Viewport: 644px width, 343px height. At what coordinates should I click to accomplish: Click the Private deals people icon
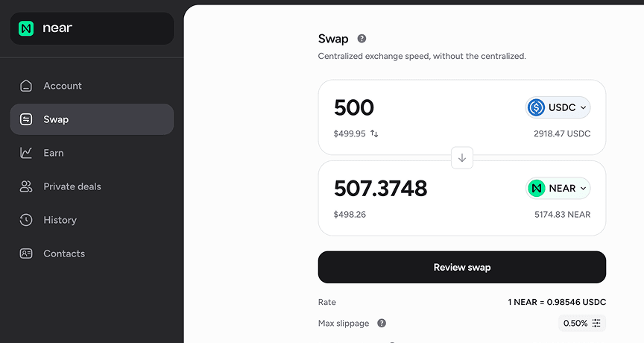[26, 186]
